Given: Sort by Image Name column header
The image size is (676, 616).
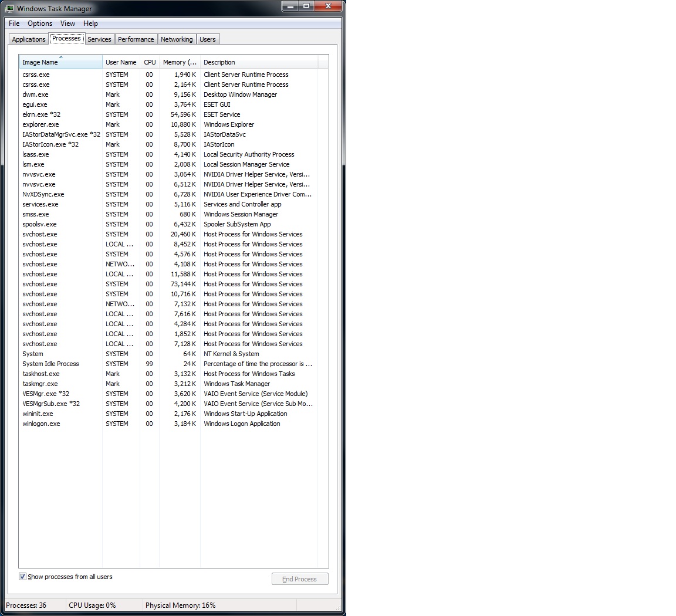Looking at the screenshot, I should click(60, 62).
